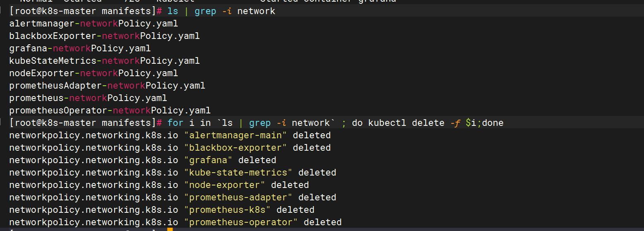Image resolution: width=644 pixels, height=231 pixels.
Task: Click the "prometheus-k8s" deleted output line
Action: click(162, 210)
